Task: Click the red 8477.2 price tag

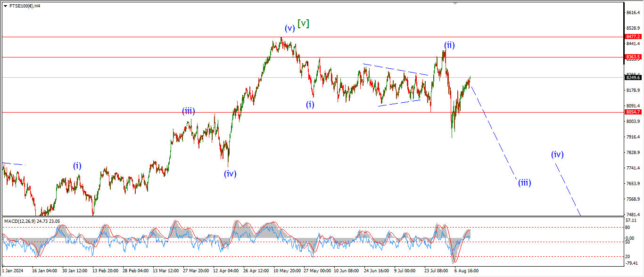Action: click(x=632, y=36)
